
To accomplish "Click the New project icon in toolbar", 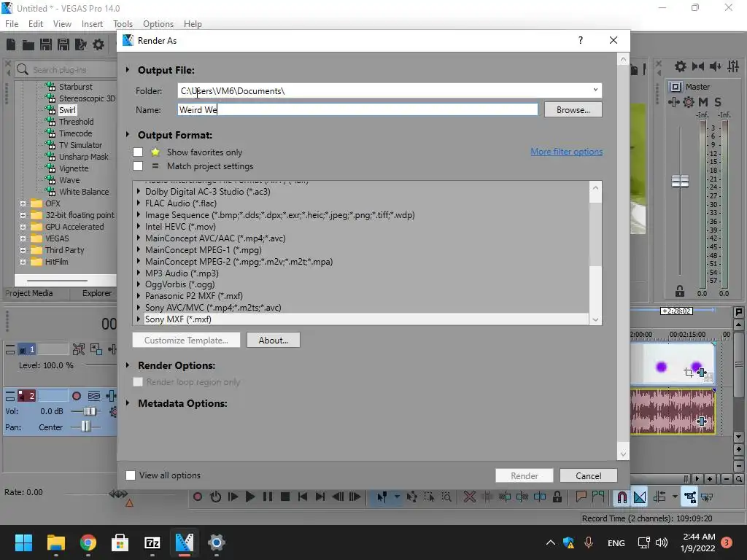I will coord(11,44).
